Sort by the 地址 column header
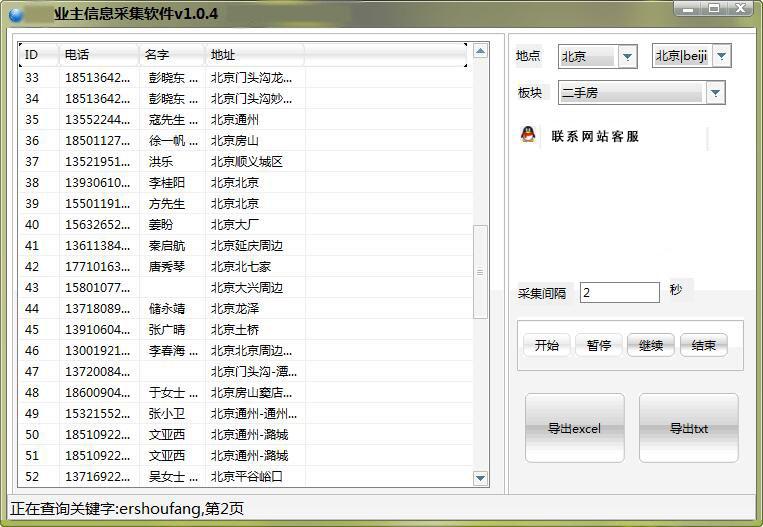The width and height of the screenshot is (763, 527). click(x=255, y=55)
